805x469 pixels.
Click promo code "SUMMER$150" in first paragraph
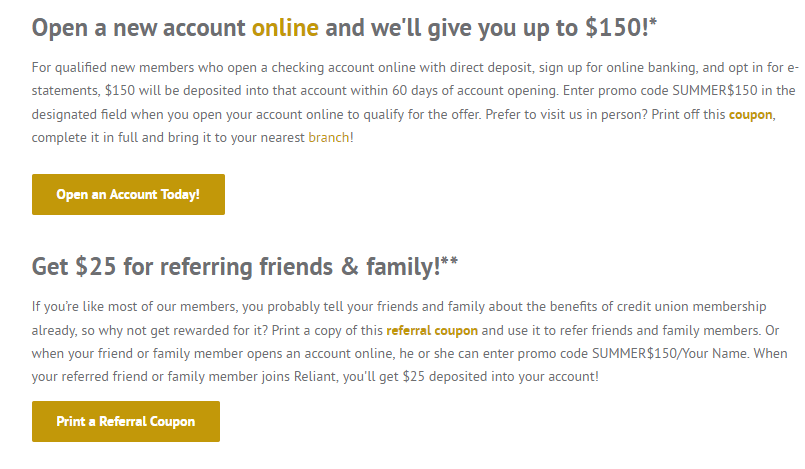tap(715, 91)
